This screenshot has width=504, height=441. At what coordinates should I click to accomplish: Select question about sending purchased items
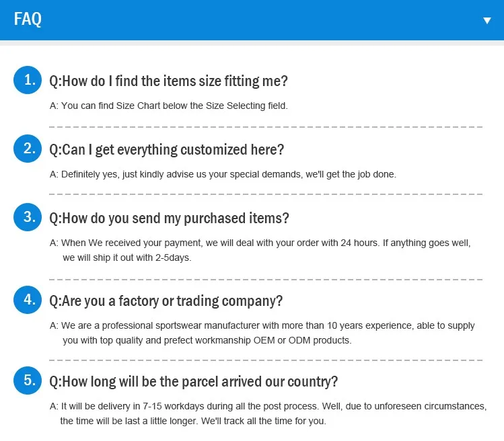pyautogui.click(x=170, y=218)
